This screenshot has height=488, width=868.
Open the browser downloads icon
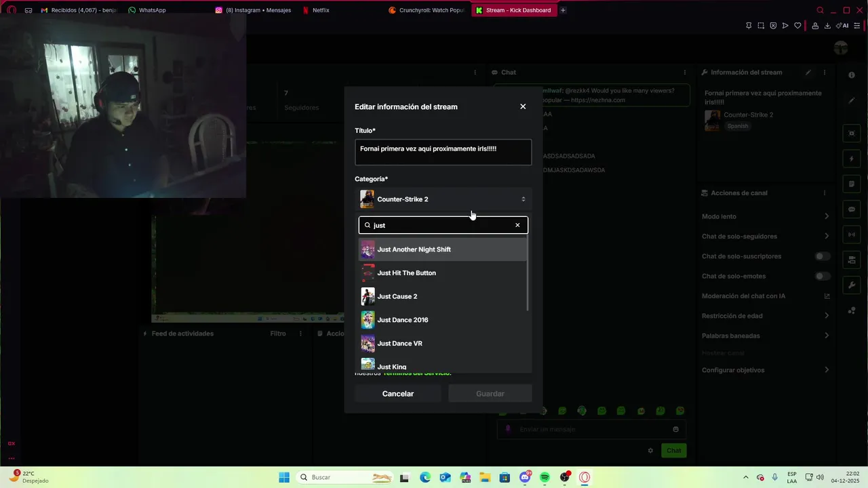[827, 26]
